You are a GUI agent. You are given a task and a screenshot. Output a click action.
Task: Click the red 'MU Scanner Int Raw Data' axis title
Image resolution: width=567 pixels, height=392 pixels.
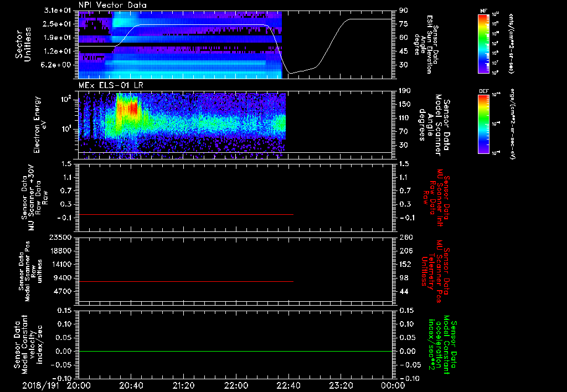[x=436, y=198]
